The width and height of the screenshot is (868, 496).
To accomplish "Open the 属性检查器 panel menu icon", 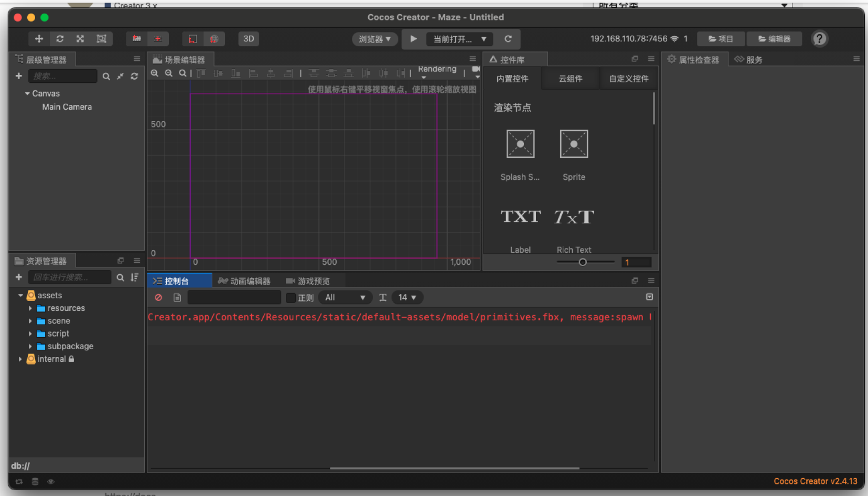I will click(856, 59).
